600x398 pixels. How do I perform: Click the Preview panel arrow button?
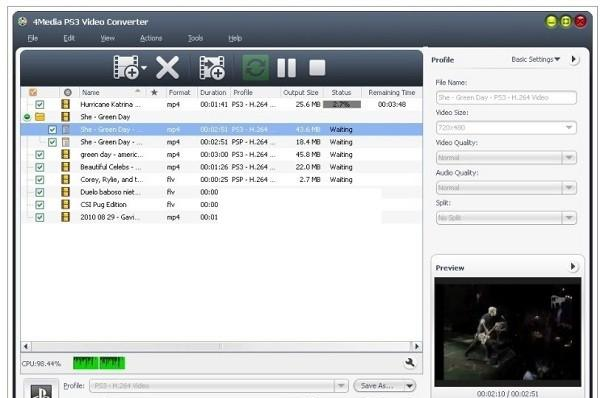573,267
